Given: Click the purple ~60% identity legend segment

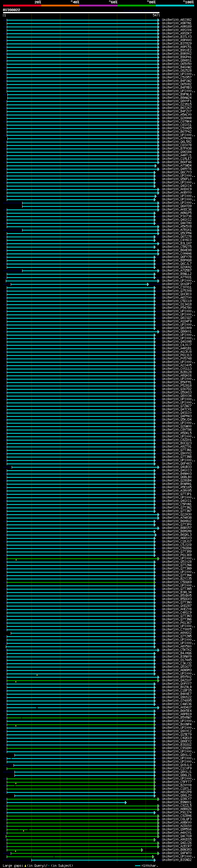Looking at the screenshot, I should (x=99, y=6).
